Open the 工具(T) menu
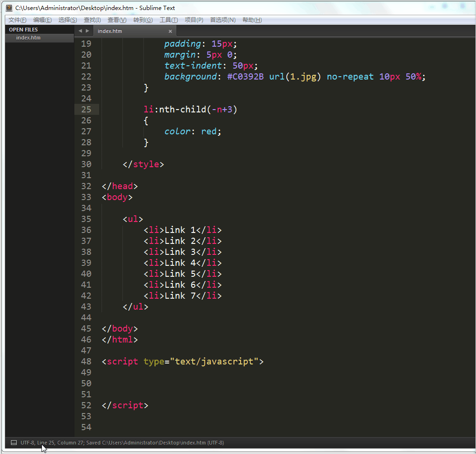The height and width of the screenshot is (454, 476). (x=169, y=20)
